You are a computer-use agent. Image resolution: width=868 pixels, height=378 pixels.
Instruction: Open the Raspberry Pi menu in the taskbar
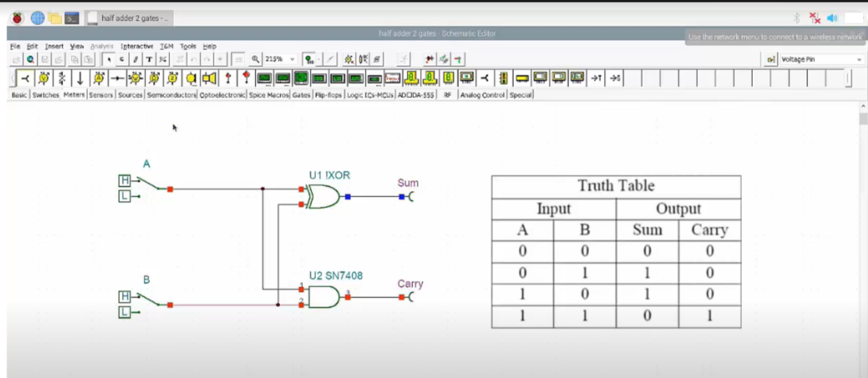pos(17,18)
